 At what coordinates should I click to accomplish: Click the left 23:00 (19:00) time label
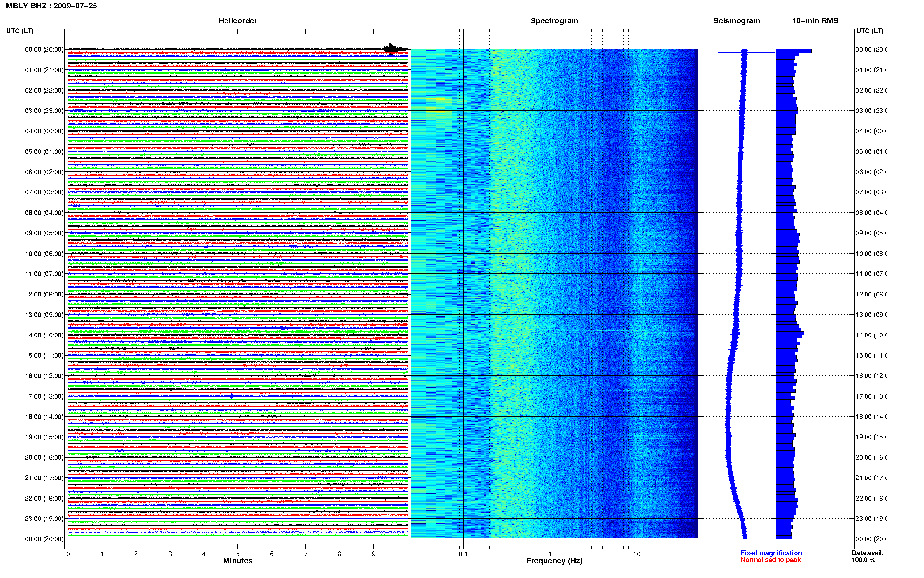44,519
